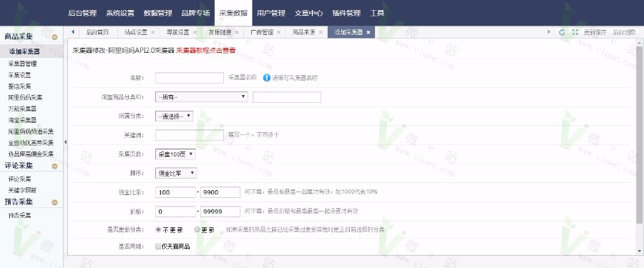Select 添加采集器 in the sidebar
Viewport: 644px width, 268px height.
point(24,51)
